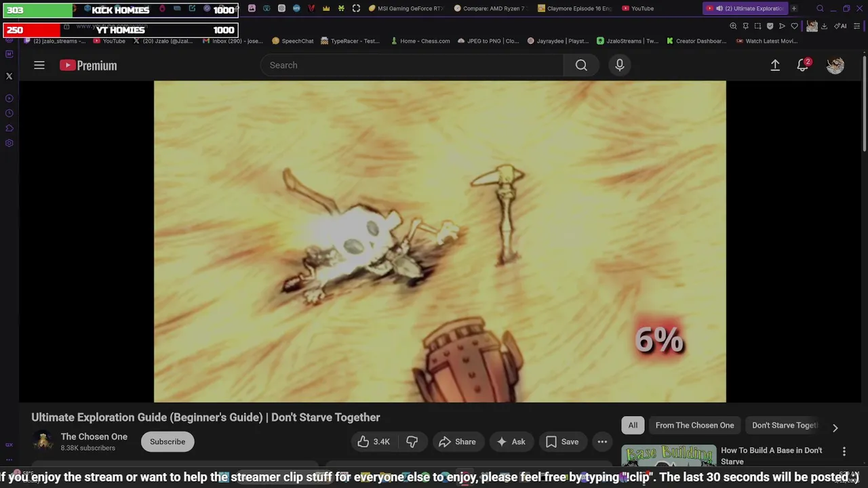Click the page vertical scrollbar

[x=864, y=103]
